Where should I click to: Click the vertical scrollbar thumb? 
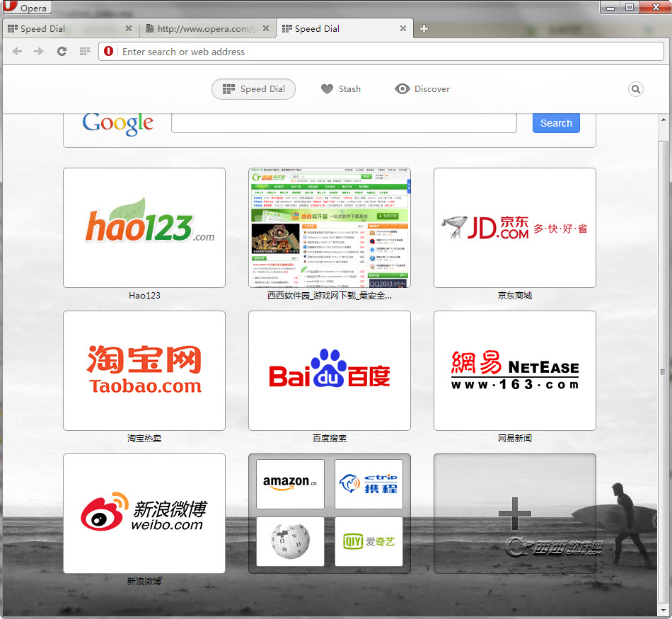click(x=663, y=371)
